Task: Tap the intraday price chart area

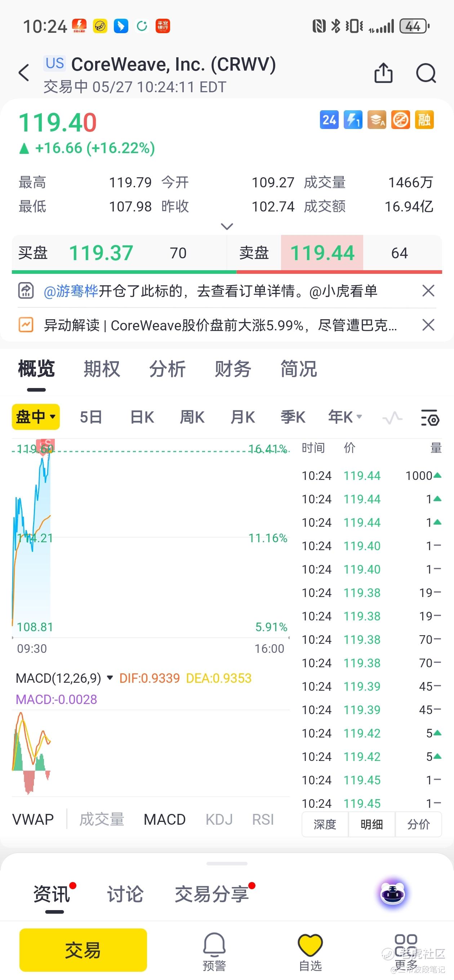Action: (x=151, y=539)
